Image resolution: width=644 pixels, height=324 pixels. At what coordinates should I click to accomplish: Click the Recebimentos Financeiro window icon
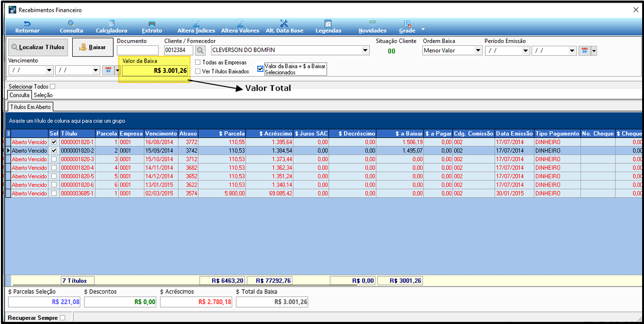pyautogui.click(x=12, y=10)
